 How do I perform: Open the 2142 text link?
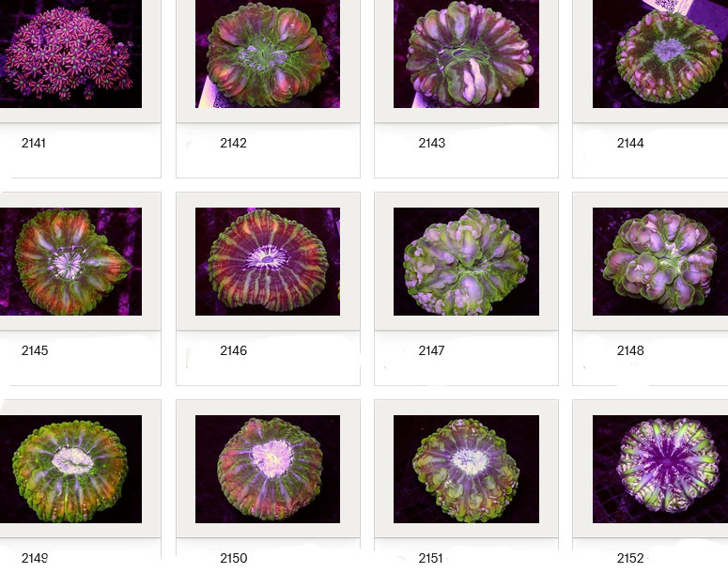pos(233,144)
